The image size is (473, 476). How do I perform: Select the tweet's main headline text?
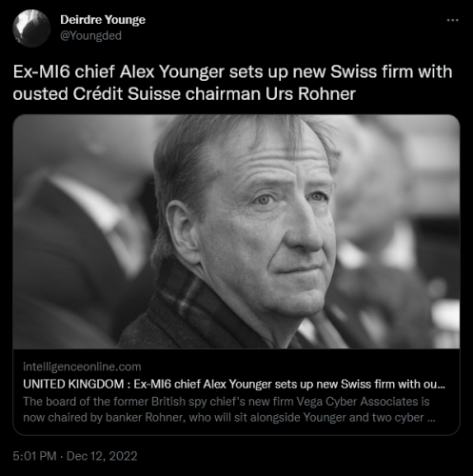pyautogui.click(x=232, y=83)
